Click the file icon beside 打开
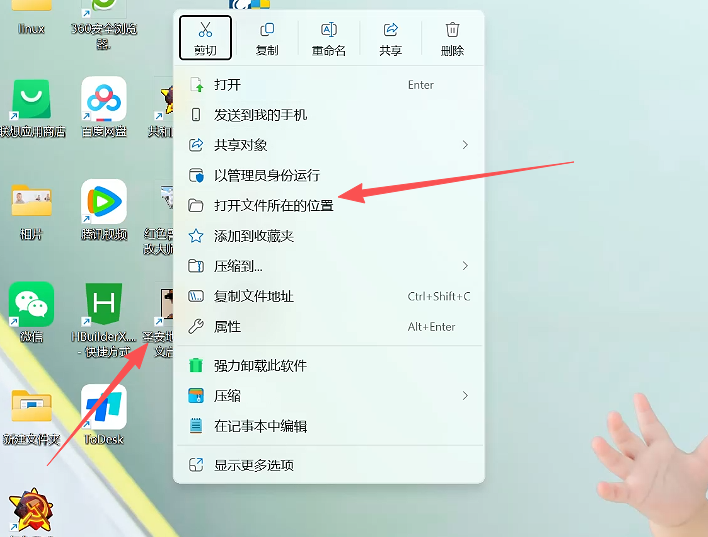708x537 pixels. point(197,85)
